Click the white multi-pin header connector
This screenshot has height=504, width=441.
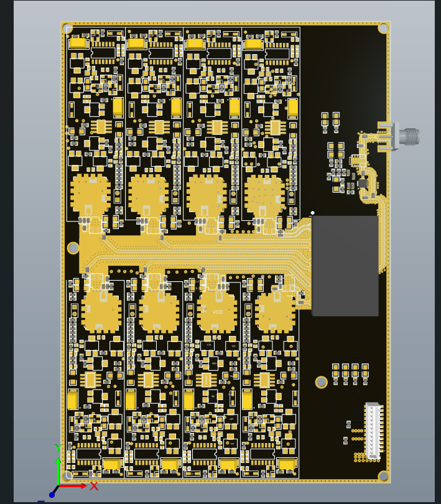pyautogui.click(x=373, y=431)
